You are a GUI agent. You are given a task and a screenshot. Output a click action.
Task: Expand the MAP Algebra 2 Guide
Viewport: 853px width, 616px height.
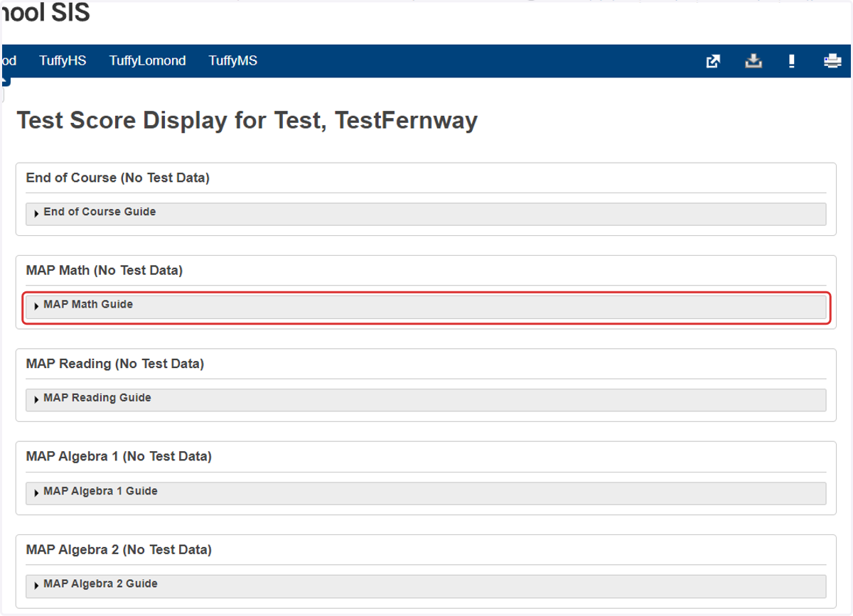[426, 586]
